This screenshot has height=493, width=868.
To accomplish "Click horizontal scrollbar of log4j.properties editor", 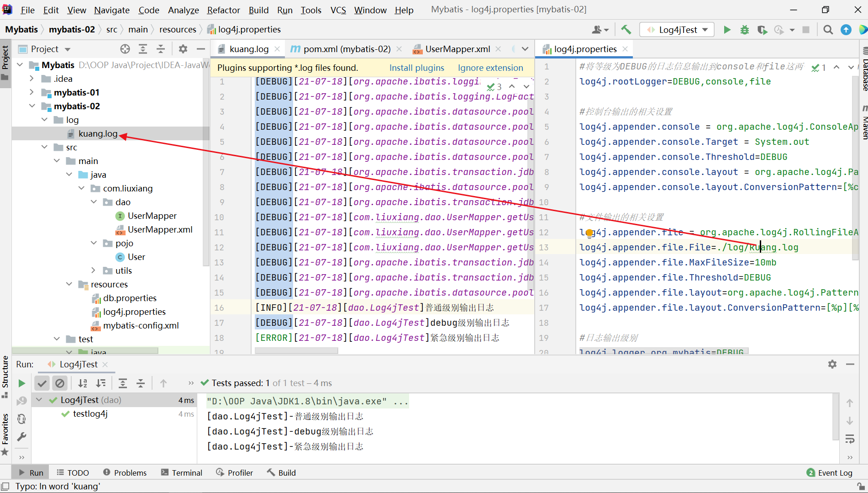I will 663,351.
